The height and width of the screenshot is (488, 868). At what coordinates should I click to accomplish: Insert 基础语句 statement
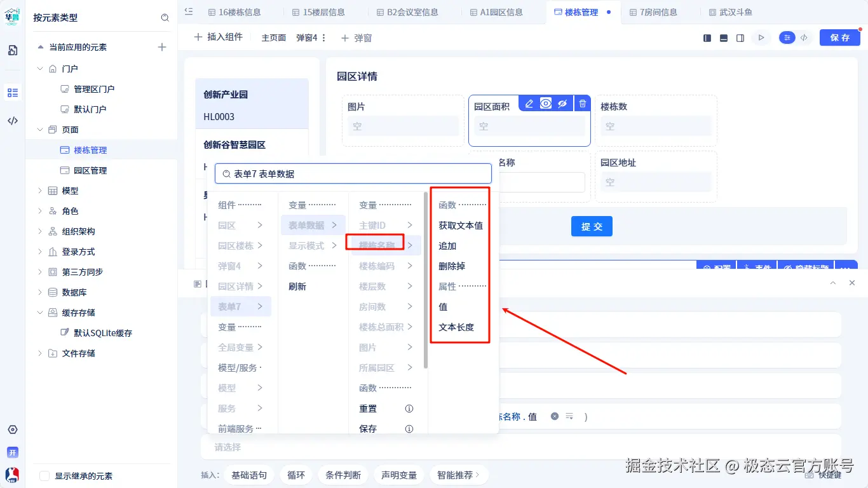click(x=249, y=475)
